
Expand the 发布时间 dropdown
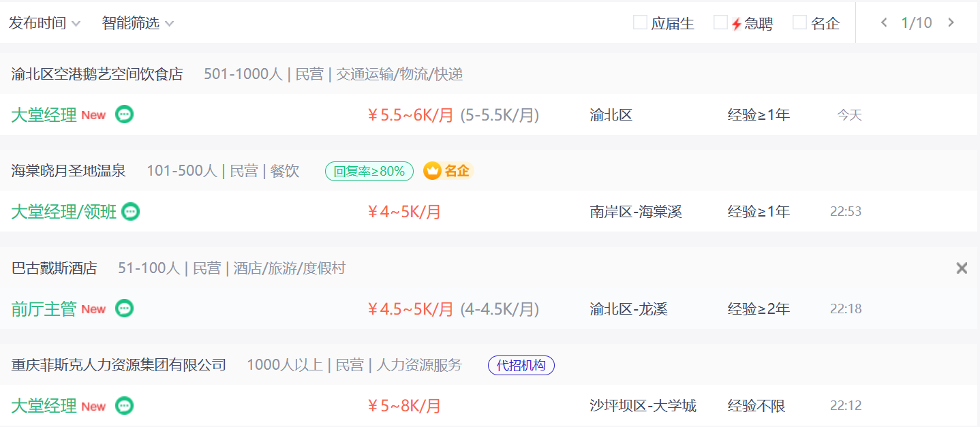point(45,23)
